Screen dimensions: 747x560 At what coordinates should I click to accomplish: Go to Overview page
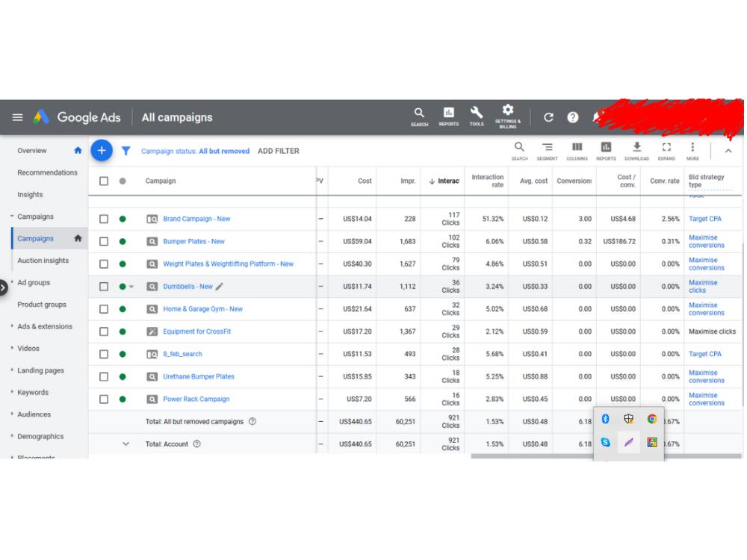pyautogui.click(x=32, y=151)
